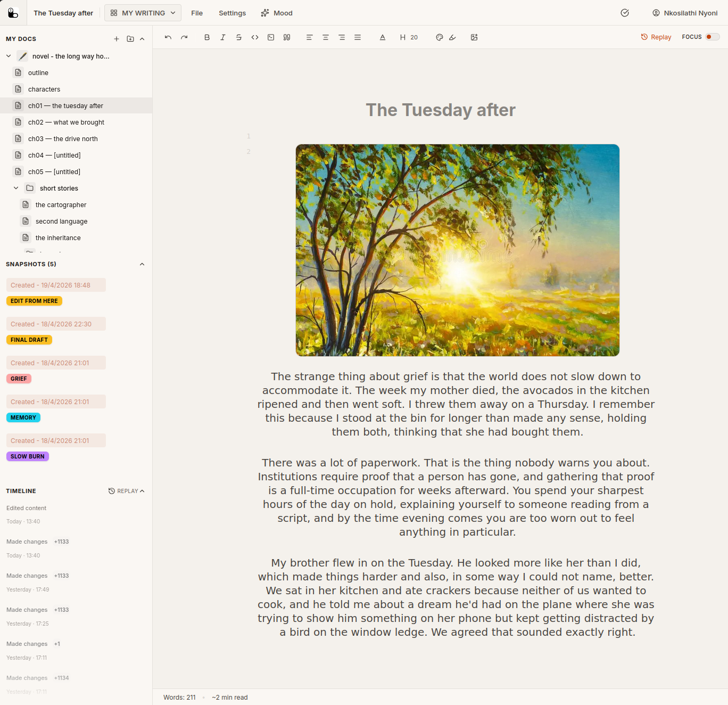Open The Tuesday after title tab

pos(63,13)
